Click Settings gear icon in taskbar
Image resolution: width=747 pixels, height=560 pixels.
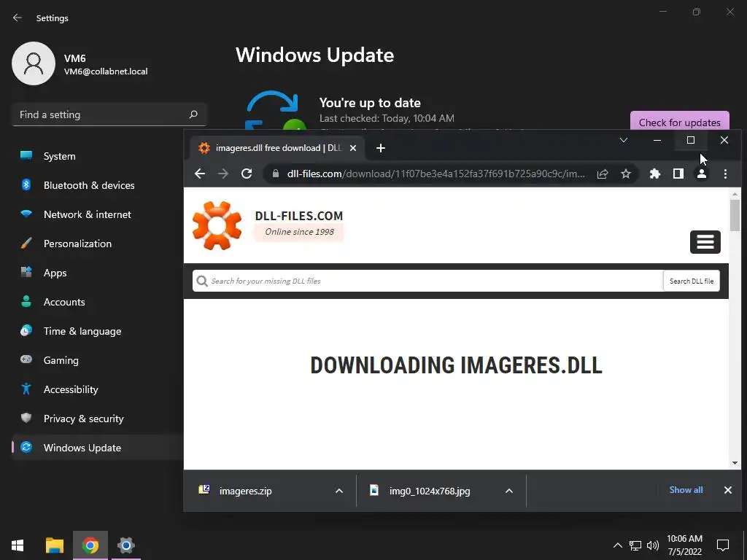(126, 545)
